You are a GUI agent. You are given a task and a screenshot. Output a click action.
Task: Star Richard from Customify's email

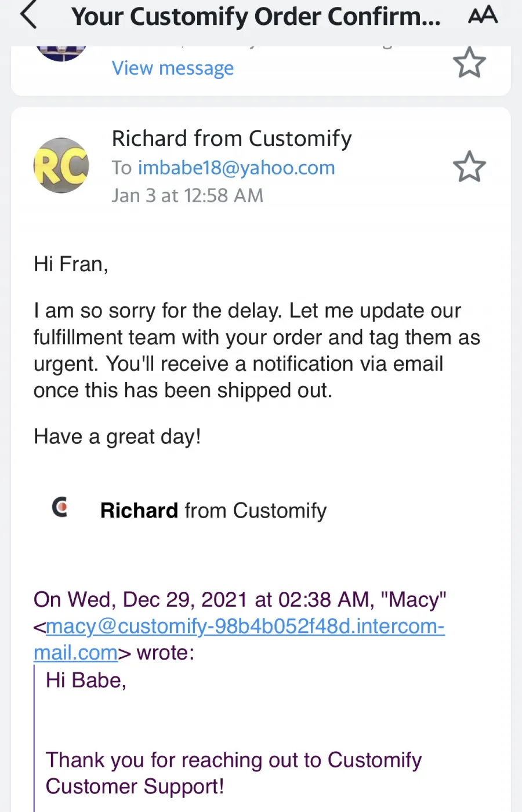point(469,167)
